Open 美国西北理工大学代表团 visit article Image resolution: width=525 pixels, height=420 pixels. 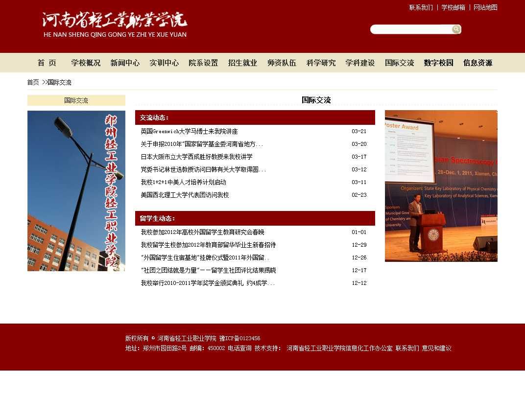point(185,195)
